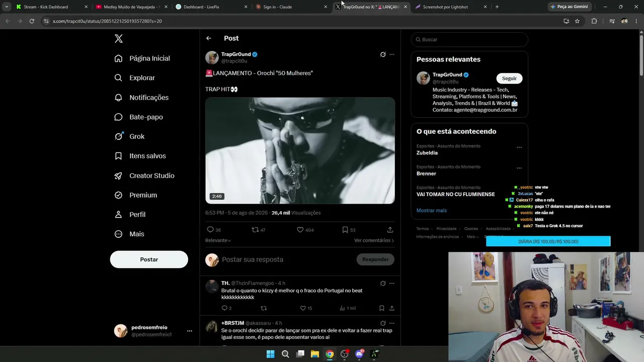The width and height of the screenshot is (644, 362).
Task: Open pedrosemfreio account options menu
Action: click(190, 331)
